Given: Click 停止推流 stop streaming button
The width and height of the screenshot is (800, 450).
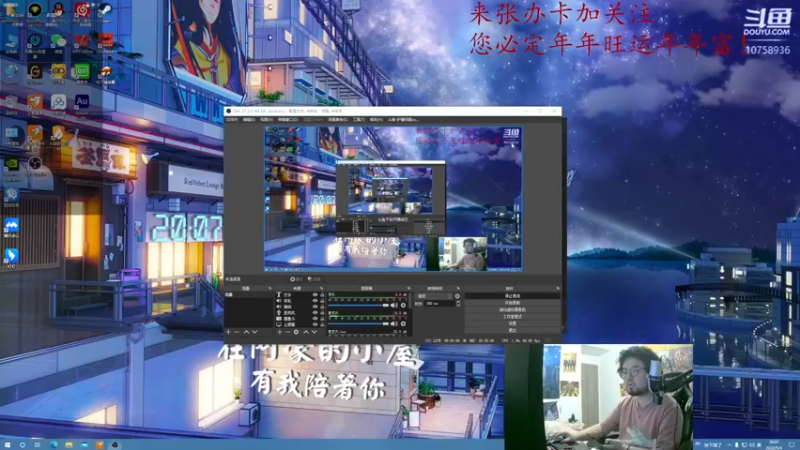Looking at the screenshot, I should [512, 296].
